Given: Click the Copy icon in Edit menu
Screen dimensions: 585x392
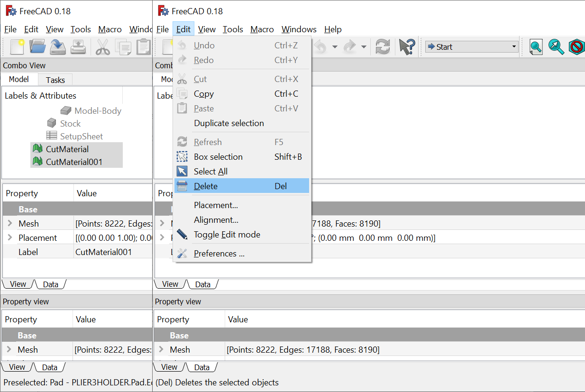Looking at the screenshot, I should click(182, 93).
